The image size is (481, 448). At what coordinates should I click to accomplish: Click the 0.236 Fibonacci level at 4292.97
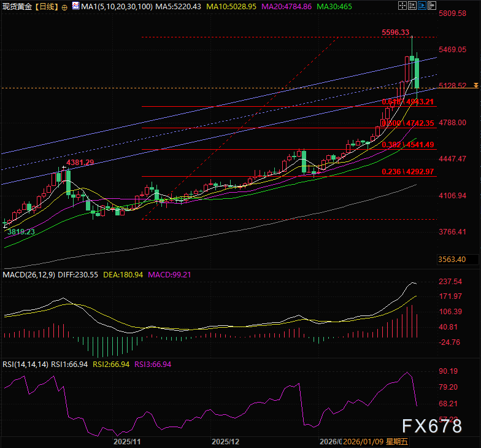[408, 171]
